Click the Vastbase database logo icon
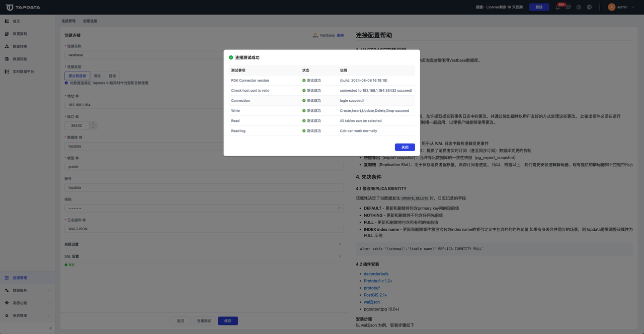 [x=315, y=35]
